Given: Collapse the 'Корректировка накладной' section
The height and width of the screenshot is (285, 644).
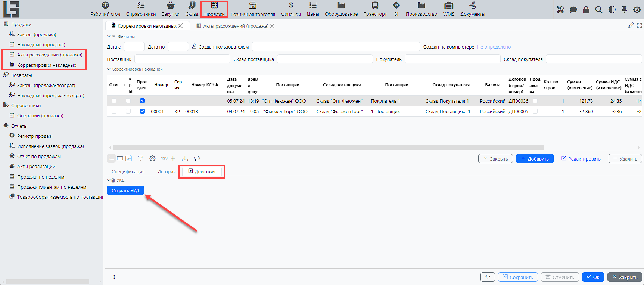Looking at the screenshot, I should pos(109,69).
